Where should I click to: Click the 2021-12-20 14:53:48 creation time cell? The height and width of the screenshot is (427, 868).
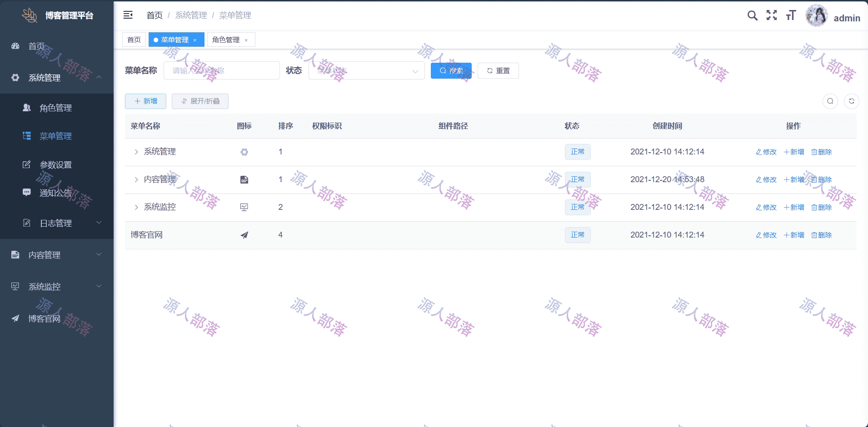(x=667, y=179)
